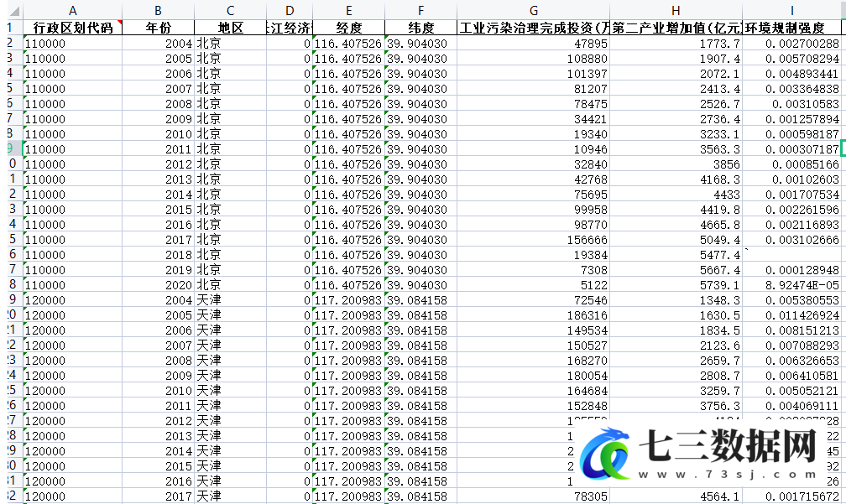Click the 环境规制强度 header cell
Viewport: 846px width, 504px height.
[792, 28]
